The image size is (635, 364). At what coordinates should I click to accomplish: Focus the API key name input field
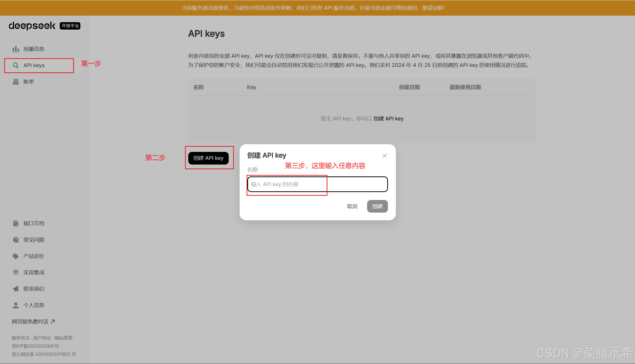click(x=317, y=184)
